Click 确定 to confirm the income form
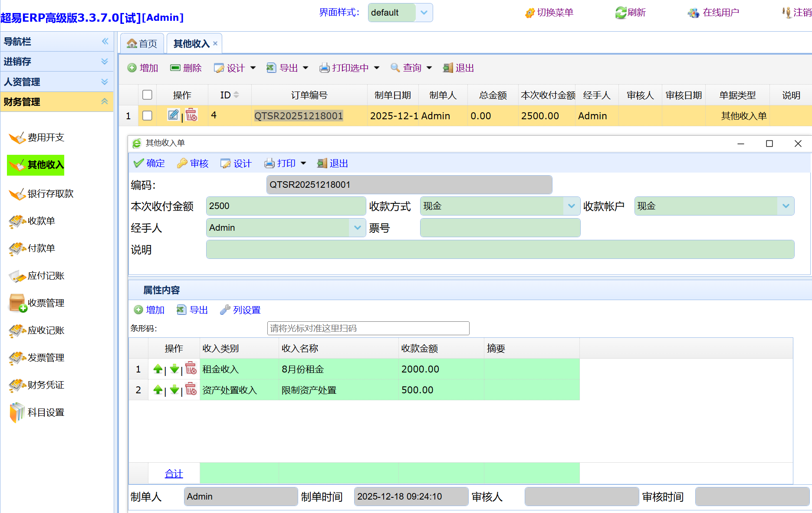Viewport: 812px width, 513px height. 149,163
